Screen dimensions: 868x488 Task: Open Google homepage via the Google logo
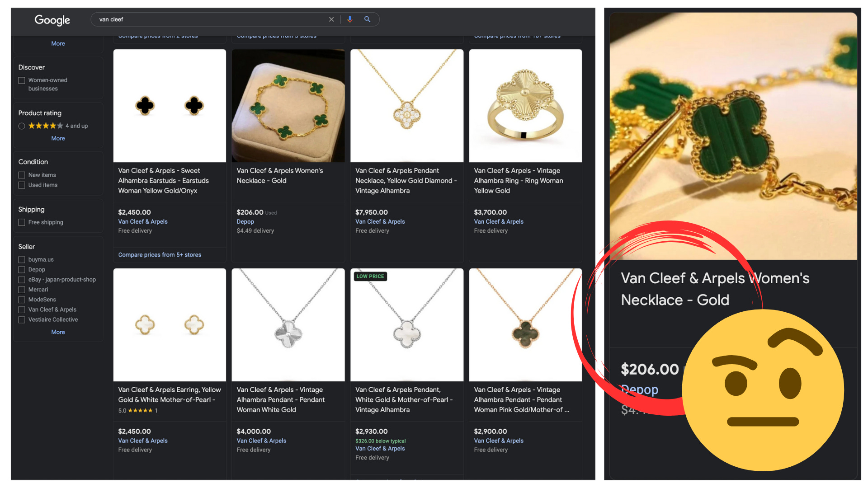click(52, 20)
